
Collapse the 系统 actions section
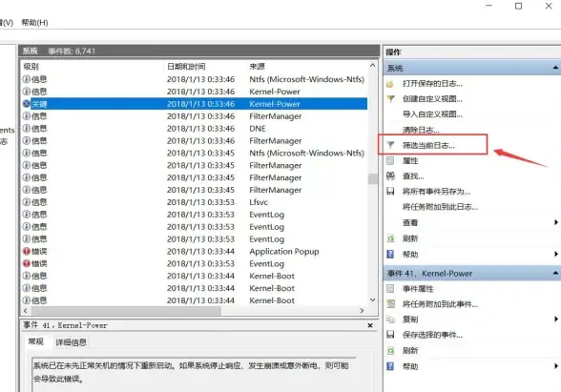click(x=555, y=67)
